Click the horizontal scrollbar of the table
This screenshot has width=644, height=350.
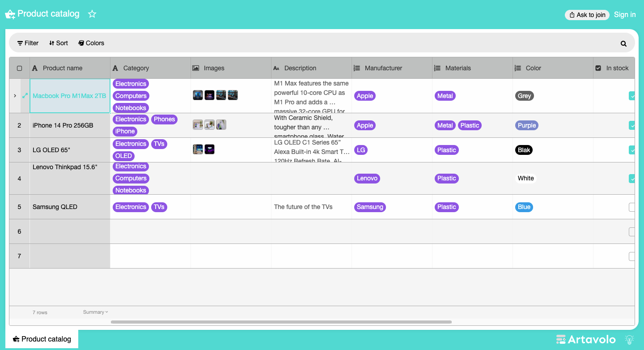[281, 322]
